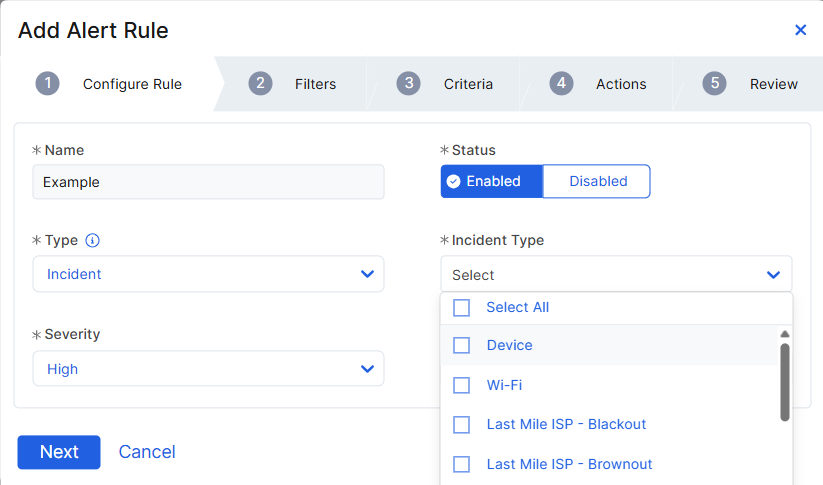This screenshot has height=485, width=823.
Task: Check Last Mile ISP - Blackout option
Action: point(461,424)
